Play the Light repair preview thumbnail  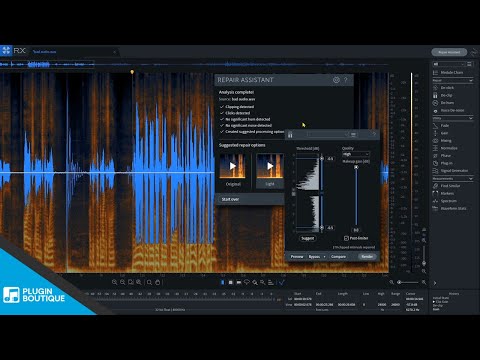(x=270, y=166)
